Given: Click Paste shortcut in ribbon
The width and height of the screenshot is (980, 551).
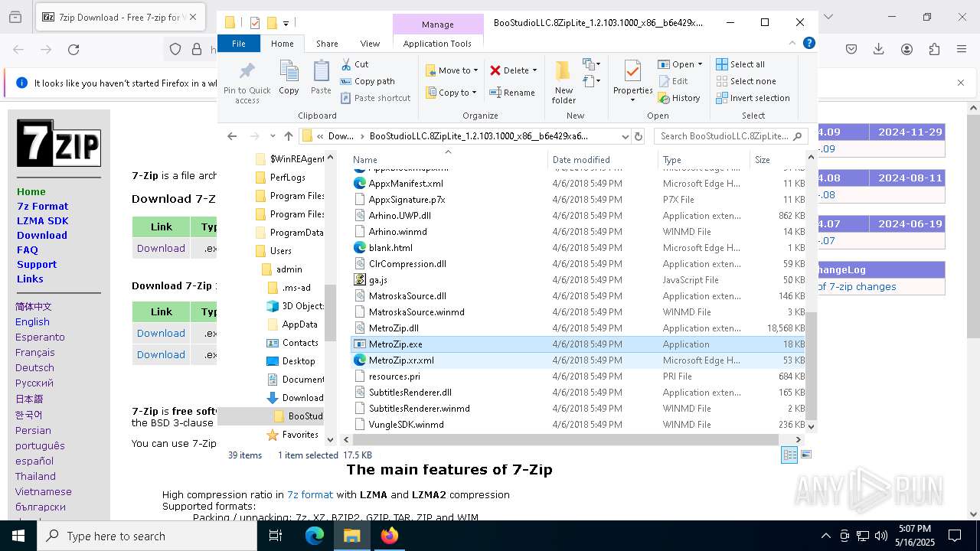Looking at the screenshot, I should coord(375,98).
